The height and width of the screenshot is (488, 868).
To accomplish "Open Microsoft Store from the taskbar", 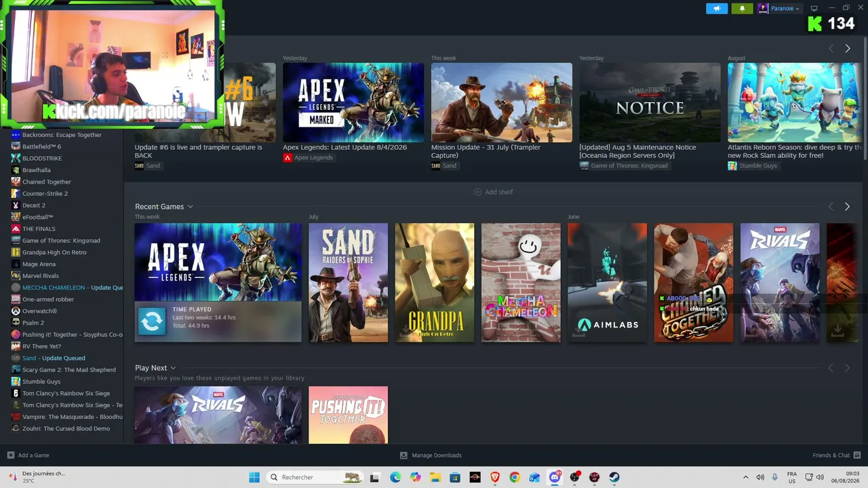I will click(455, 477).
